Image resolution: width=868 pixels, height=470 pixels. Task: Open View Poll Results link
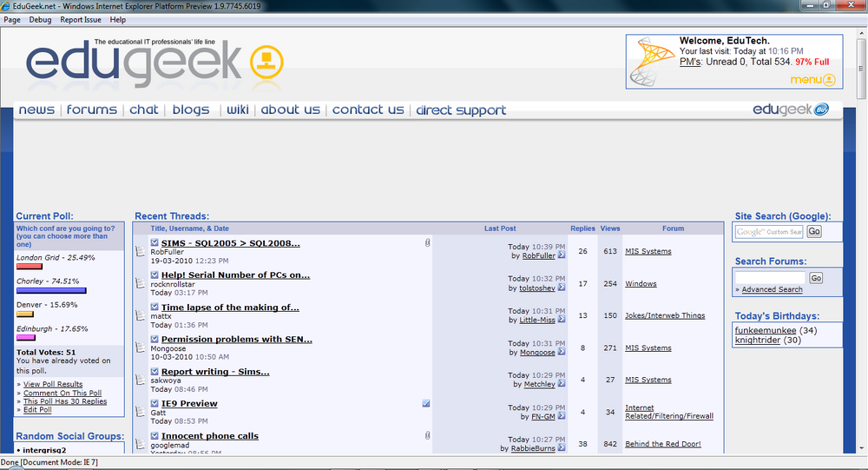click(x=53, y=384)
